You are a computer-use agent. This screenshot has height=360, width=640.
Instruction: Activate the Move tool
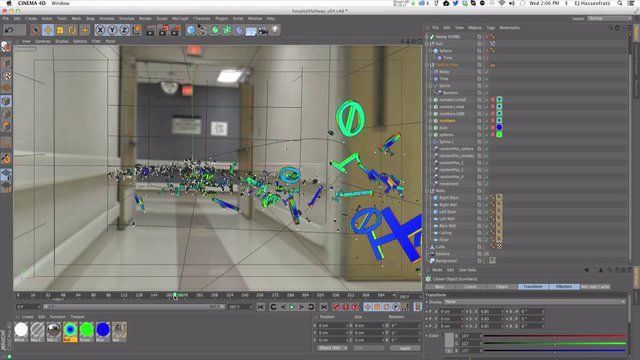coord(48,30)
